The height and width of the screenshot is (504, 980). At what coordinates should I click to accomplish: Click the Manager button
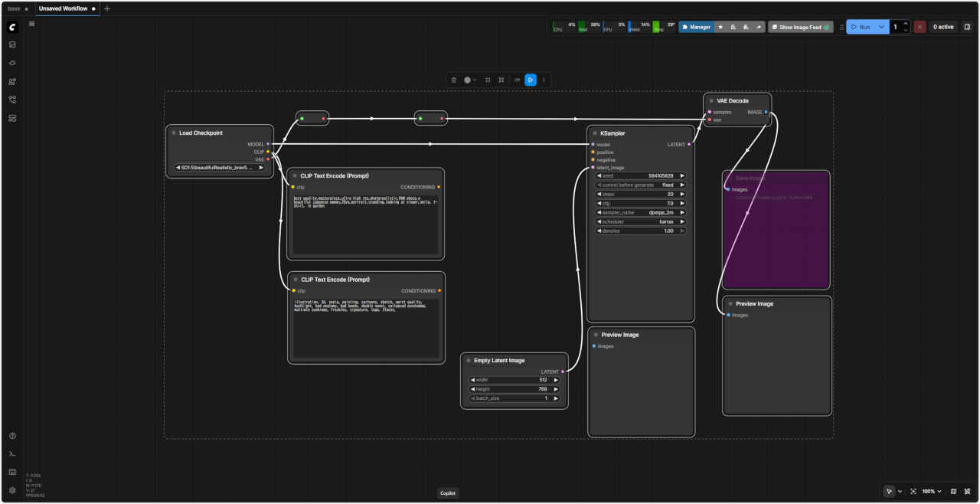[696, 27]
